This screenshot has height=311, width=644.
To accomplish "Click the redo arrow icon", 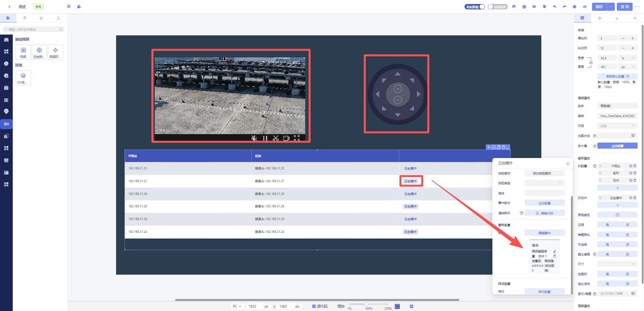I will point(565,7).
